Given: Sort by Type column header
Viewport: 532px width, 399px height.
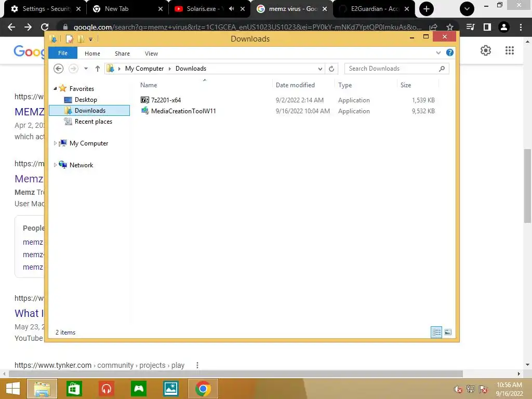Looking at the screenshot, I should [345, 85].
